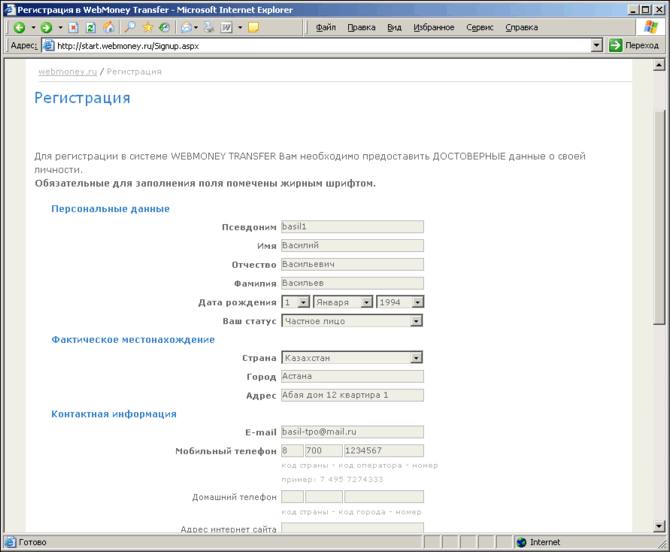Go back with the Back arrow icon
670x552 pixels.
point(19,28)
